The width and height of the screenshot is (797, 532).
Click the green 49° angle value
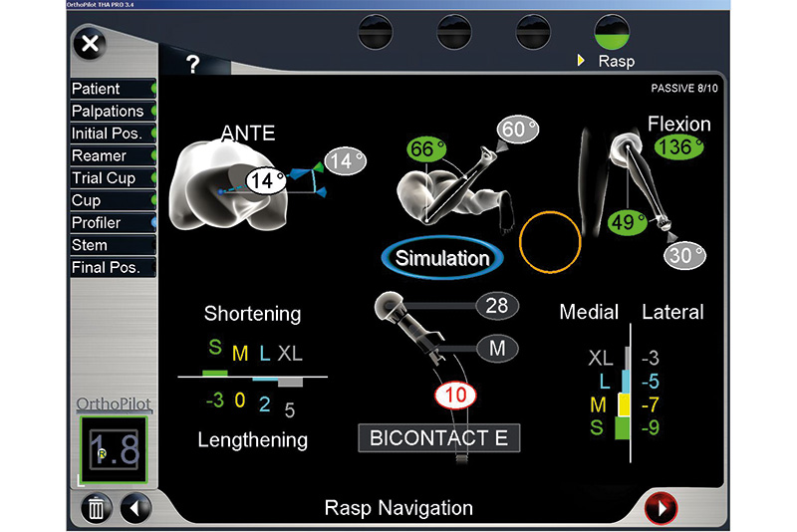click(x=628, y=222)
